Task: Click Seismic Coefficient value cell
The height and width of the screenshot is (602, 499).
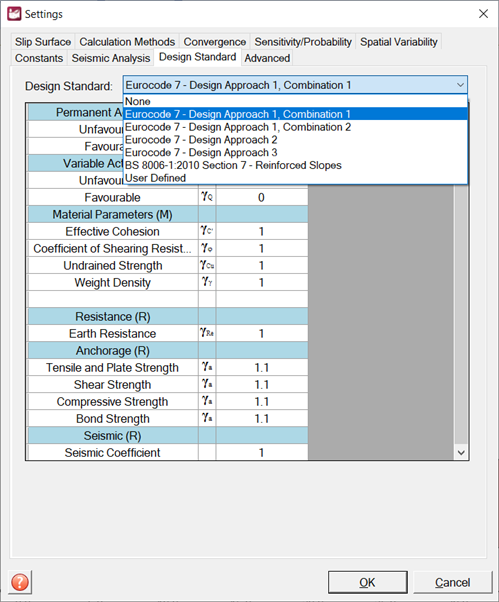Action: (x=261, y=452)
